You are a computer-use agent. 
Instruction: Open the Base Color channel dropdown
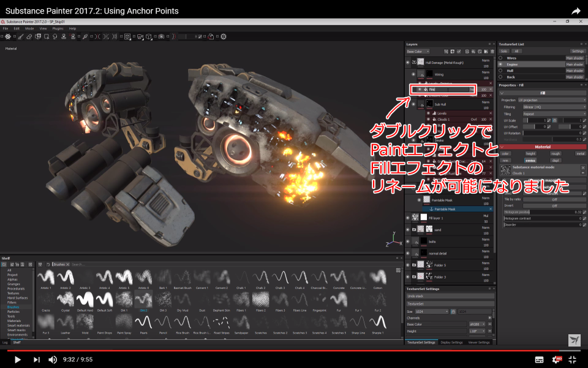418,52
